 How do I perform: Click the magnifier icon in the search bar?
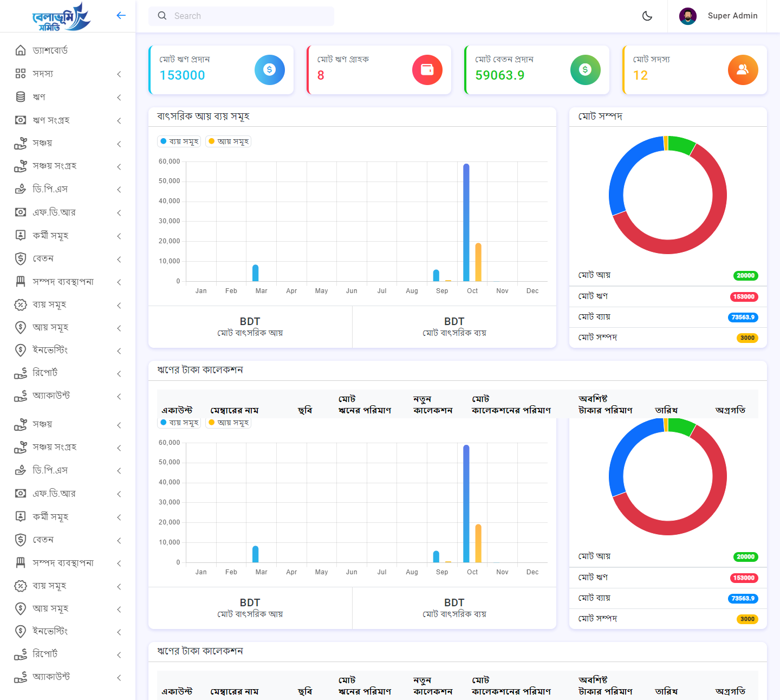(x=162, y=16)
